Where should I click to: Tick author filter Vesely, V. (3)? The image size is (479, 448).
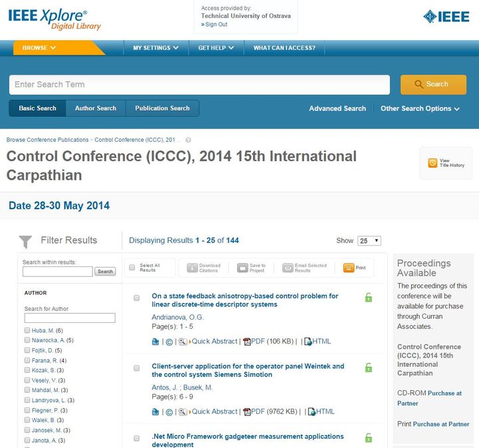[x=27, y=380]
